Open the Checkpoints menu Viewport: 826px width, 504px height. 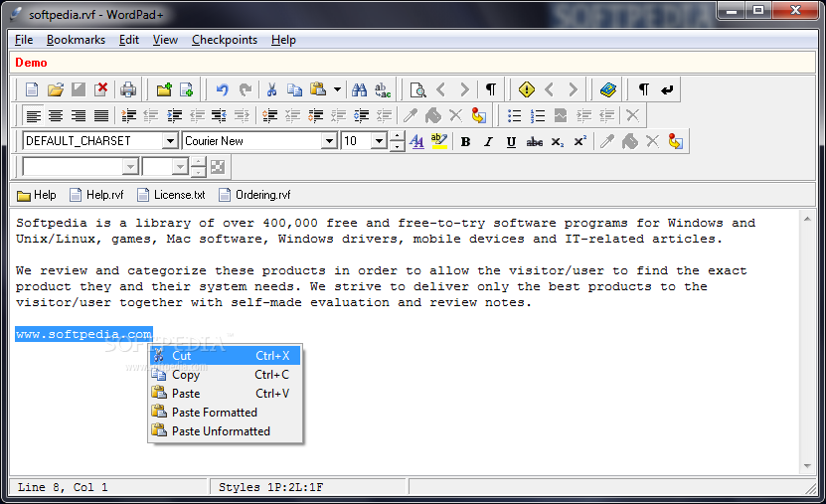coord(225,40)
